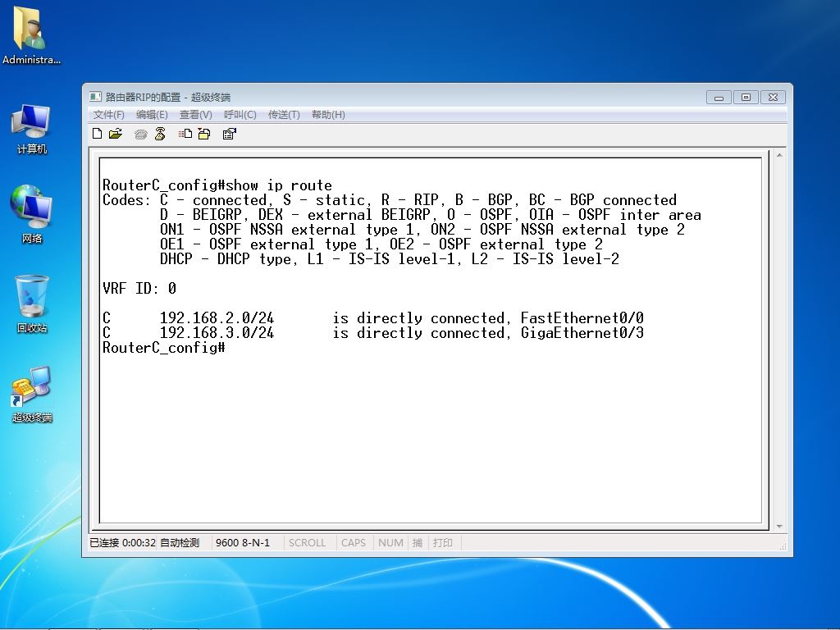The height and width of the screenshot is (630, 840).
Task: Maximize the 超级终端 window
Action: [x=746, y=98]
